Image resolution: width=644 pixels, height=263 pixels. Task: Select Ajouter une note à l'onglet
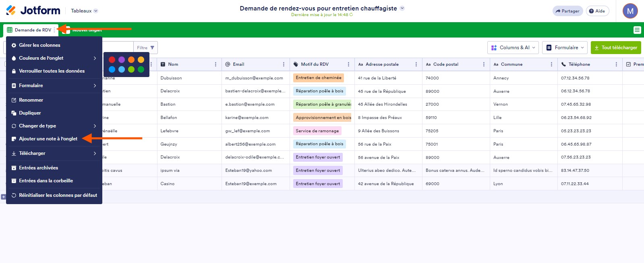pos(54,139)
